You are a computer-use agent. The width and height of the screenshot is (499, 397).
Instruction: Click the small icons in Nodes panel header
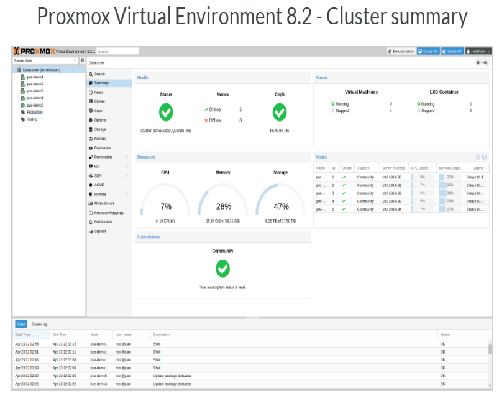click(x=481, y=157)
